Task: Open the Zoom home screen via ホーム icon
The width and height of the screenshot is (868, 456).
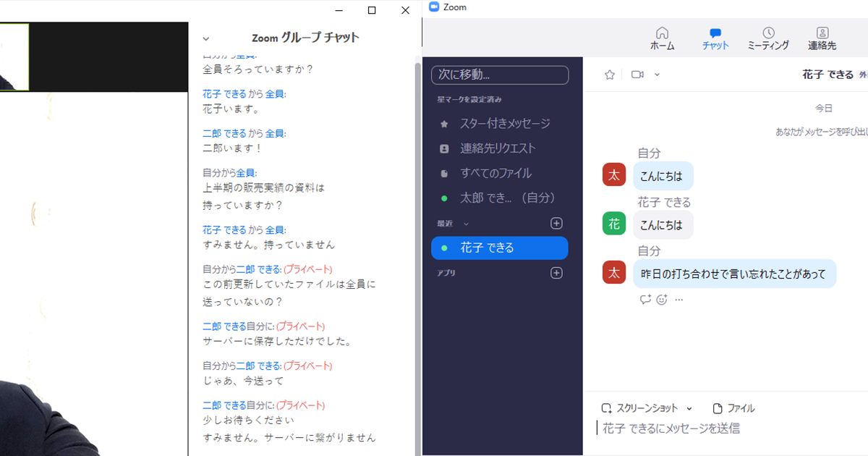Action: pos(662,38)
